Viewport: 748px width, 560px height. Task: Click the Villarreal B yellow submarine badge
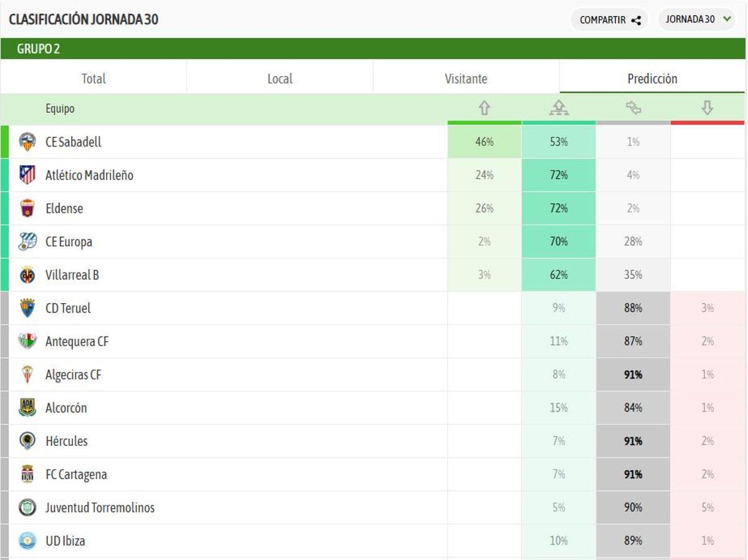click(x=26, y=274)
